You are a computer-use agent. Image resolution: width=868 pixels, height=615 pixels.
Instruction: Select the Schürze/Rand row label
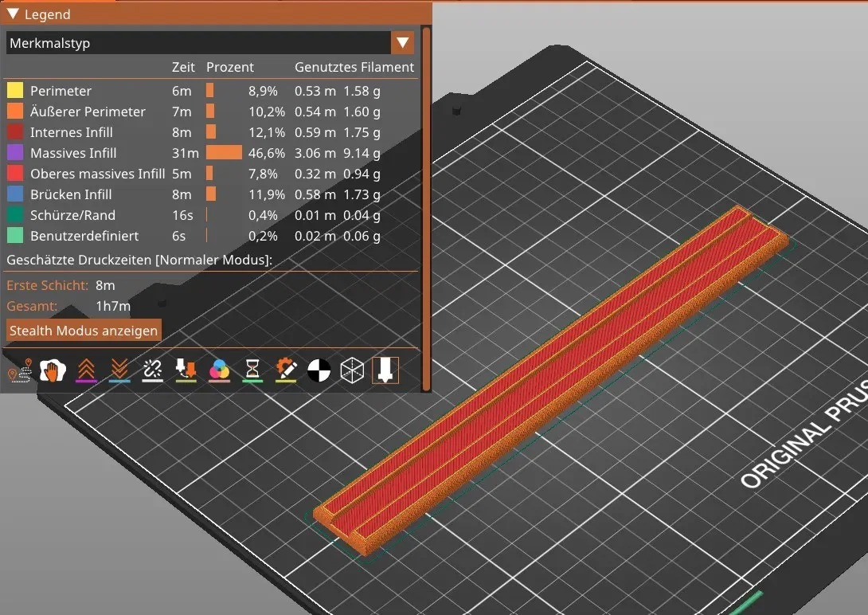[73, 215]
